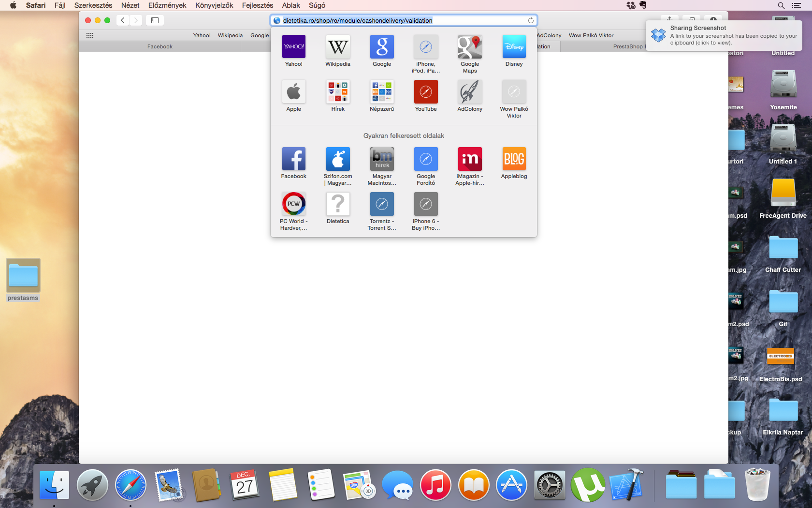Screen dimensions: 812x508
Task: Open Finder from the Dock
Action: tap(54, 485)
